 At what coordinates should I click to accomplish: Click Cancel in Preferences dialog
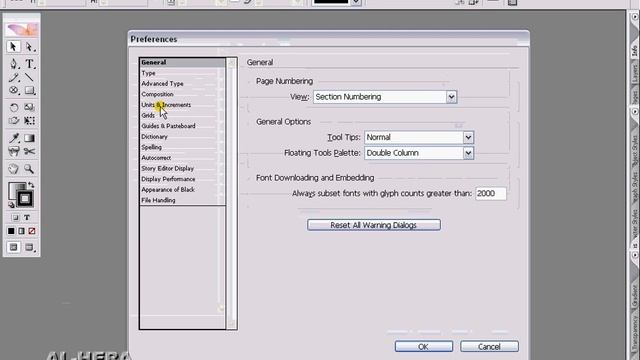[x=489, y=347]
